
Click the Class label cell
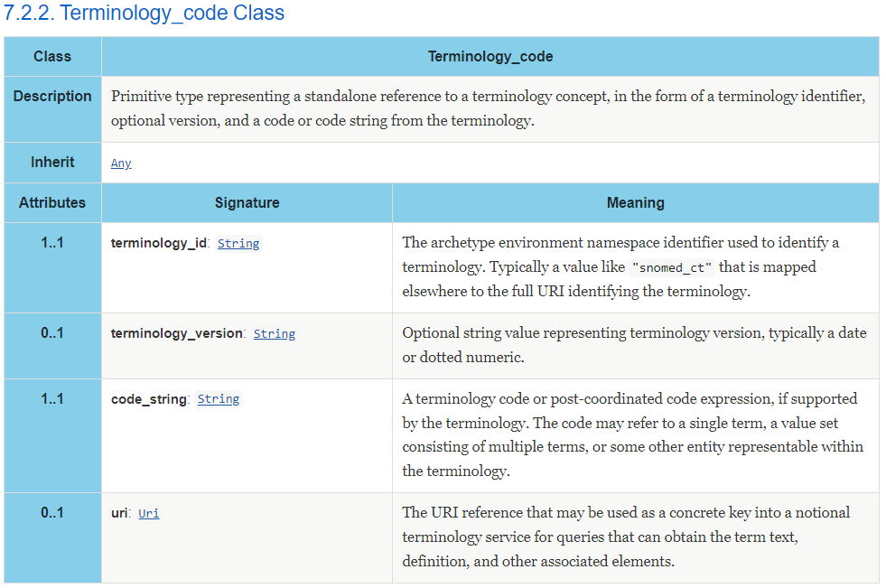[52, 57]
